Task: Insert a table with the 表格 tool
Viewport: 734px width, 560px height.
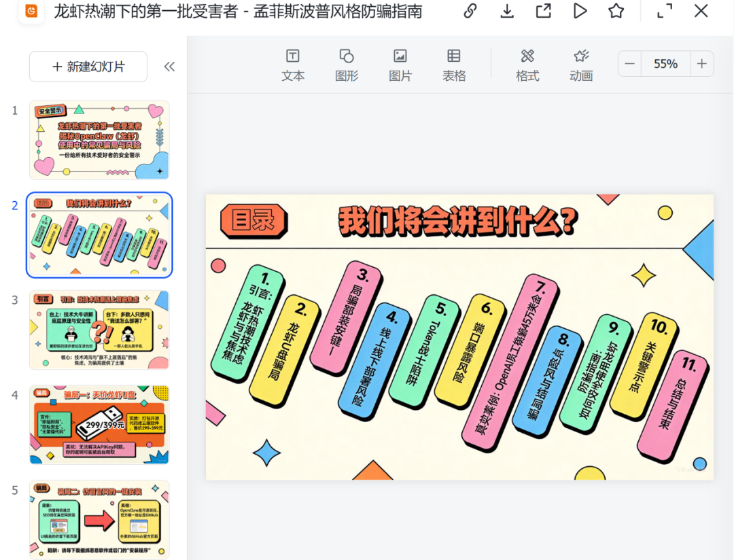Action: pos(453,65)
